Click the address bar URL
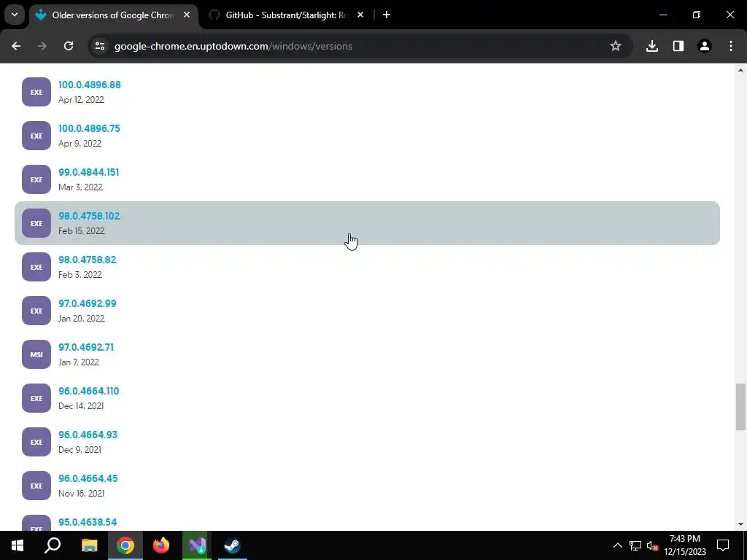The width and height of the screenshot is (747, 560). tap(233, 46)
